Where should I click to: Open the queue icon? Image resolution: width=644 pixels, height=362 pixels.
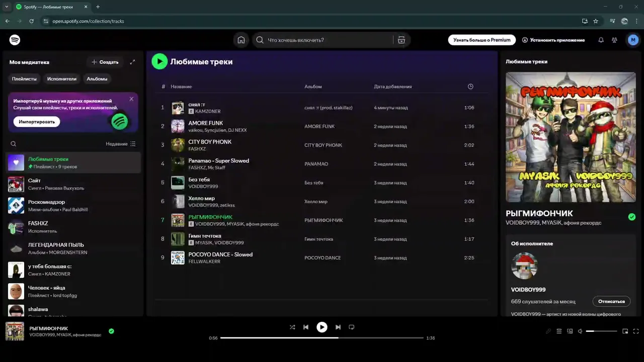pyautogui.click(x=559, y=331)
